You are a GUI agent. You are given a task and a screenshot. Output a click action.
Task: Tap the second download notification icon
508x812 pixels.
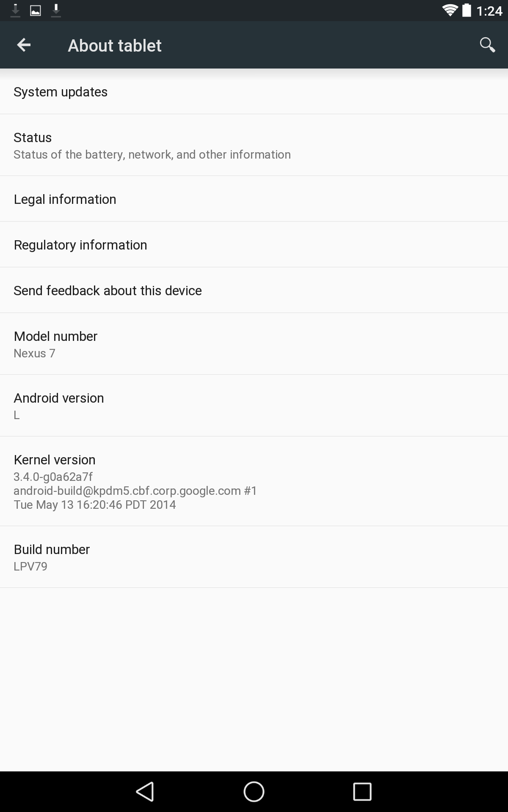tap(56, 11)
